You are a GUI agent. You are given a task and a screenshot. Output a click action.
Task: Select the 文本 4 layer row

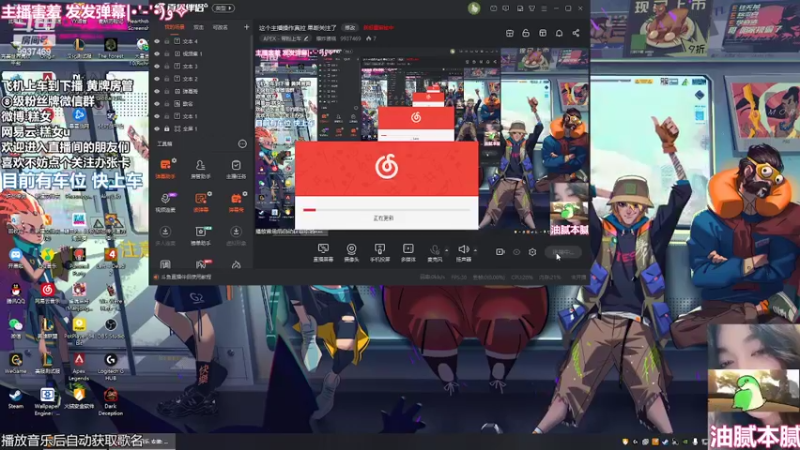[x=202, y=41]
